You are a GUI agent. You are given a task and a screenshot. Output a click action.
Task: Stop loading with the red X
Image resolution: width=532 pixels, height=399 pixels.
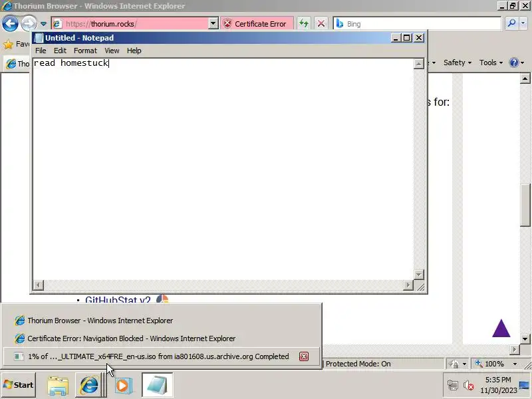point(321,23)
